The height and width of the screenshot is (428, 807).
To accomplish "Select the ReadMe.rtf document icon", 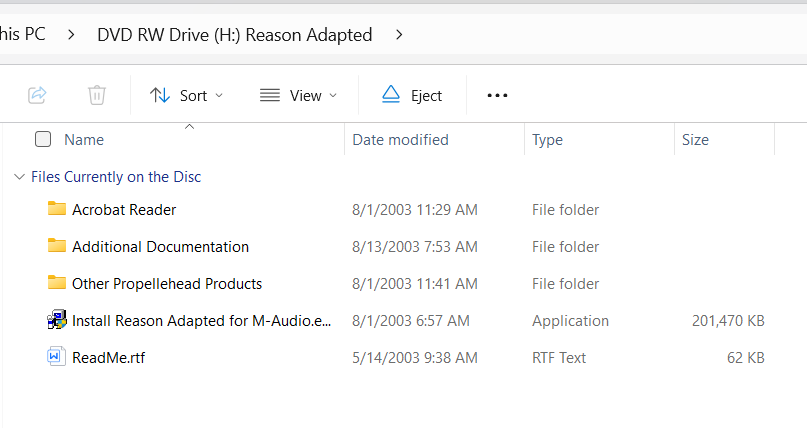I will (x=56, y=356).
